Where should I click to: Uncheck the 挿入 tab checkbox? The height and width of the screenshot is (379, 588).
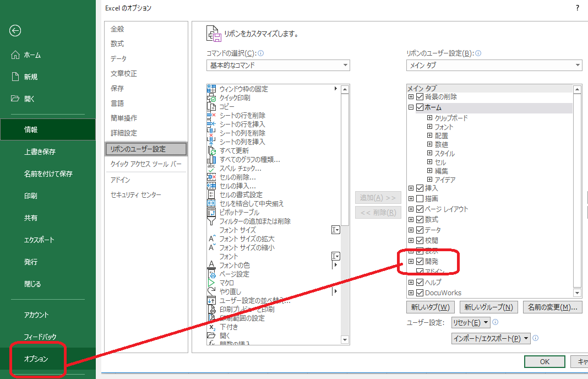(x=420, y=188)
